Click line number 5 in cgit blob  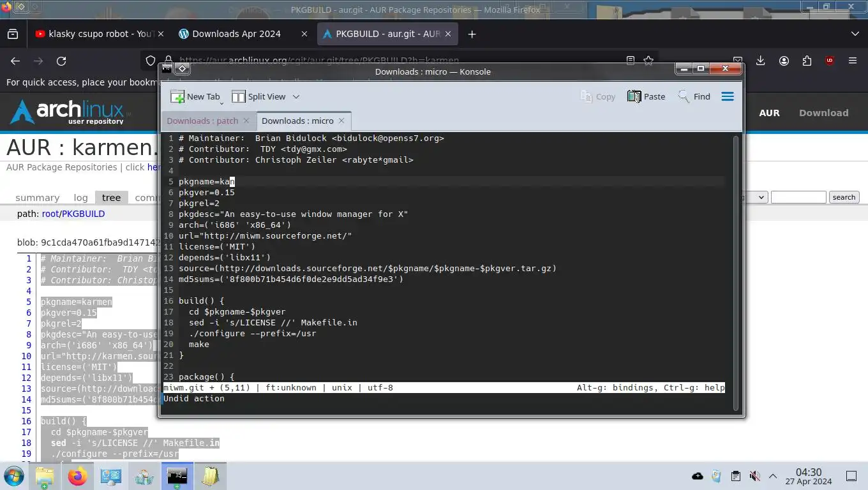click(29, 302)
